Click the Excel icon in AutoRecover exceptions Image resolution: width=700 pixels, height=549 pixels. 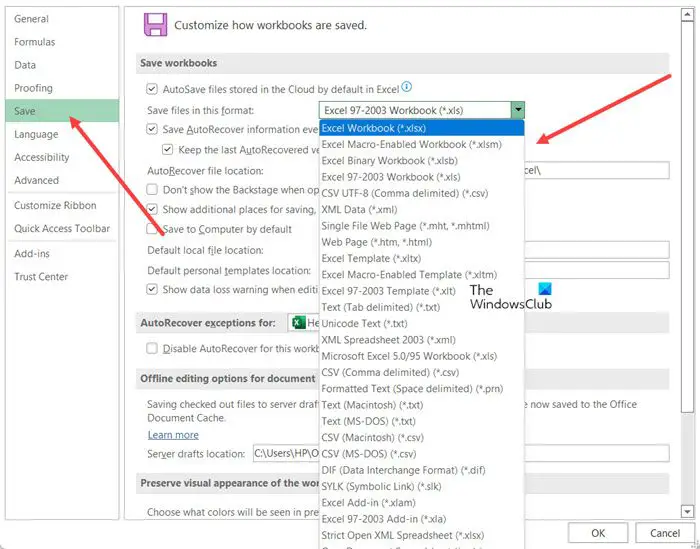point(298,322)
